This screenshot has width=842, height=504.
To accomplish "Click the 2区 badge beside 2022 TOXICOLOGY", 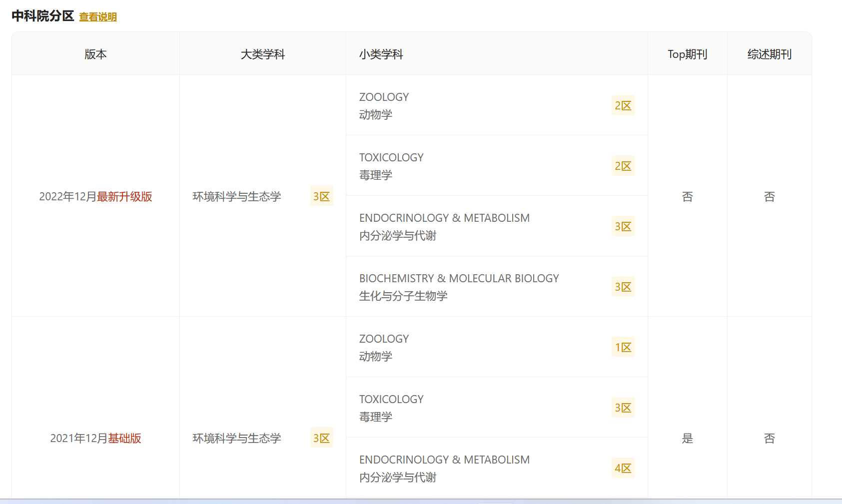I will tap(623, 166).
